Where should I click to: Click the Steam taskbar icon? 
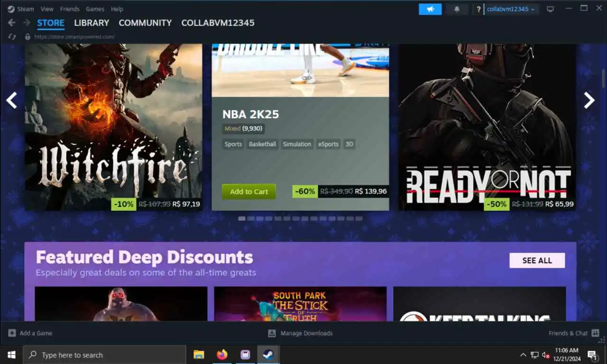[268, 355]
